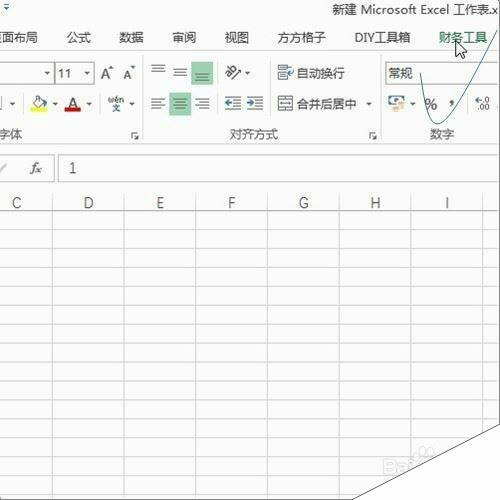The image size is (500, 500).
Task: Select column H header
Action: point(375,203)
